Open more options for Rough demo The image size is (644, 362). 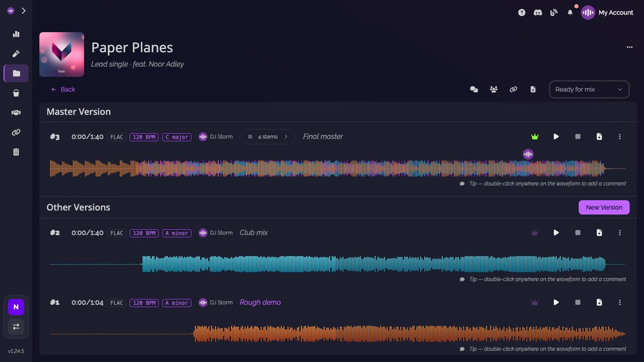tap(620, 303)
